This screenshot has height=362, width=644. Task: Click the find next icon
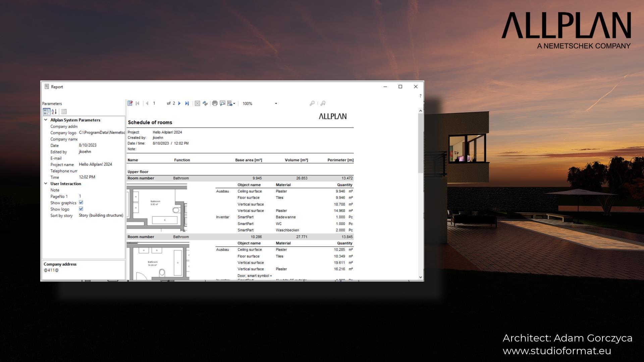coord(323,103)
